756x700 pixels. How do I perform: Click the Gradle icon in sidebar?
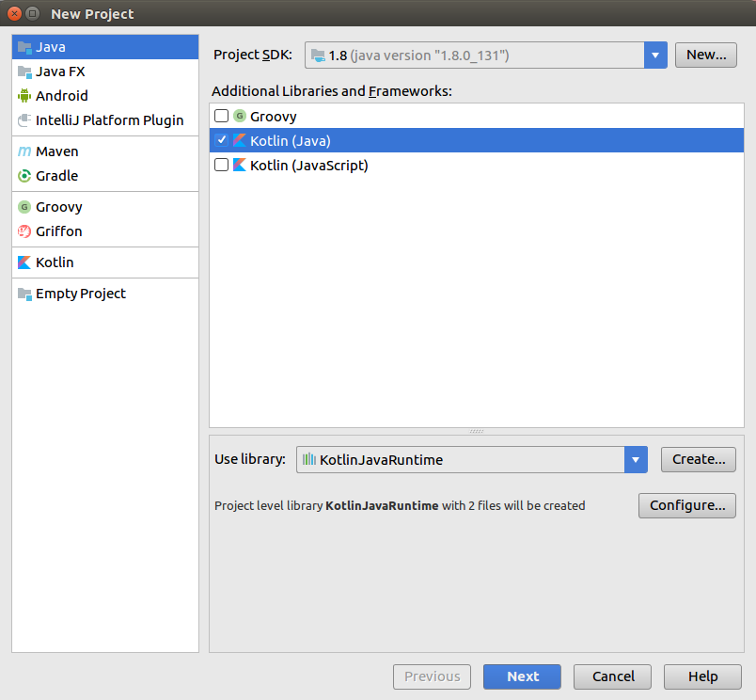click(x=24, y=176)
